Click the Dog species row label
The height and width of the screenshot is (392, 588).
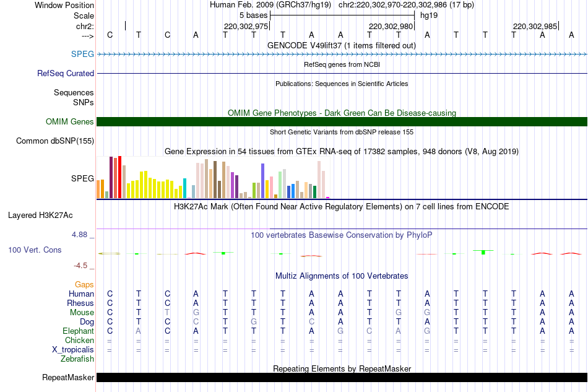point(87,322)
